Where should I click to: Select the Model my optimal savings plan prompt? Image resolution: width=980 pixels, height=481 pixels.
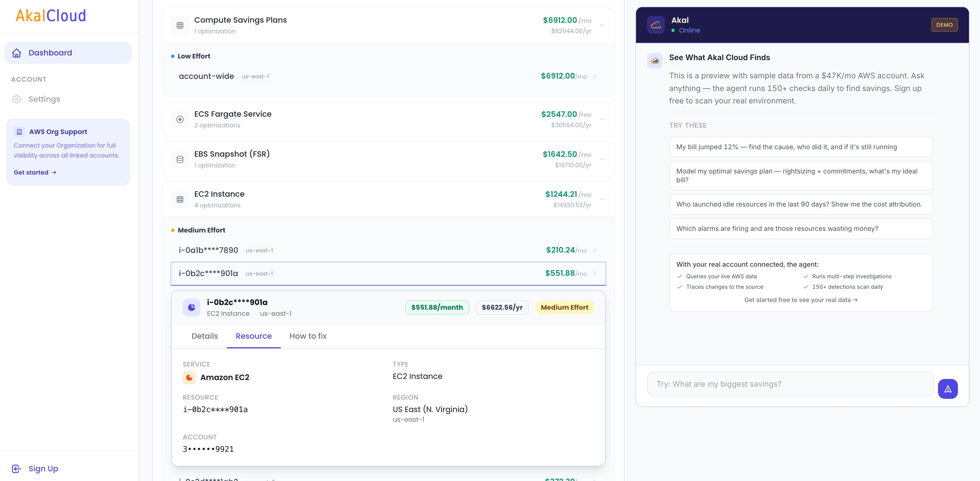coord(801,176)
